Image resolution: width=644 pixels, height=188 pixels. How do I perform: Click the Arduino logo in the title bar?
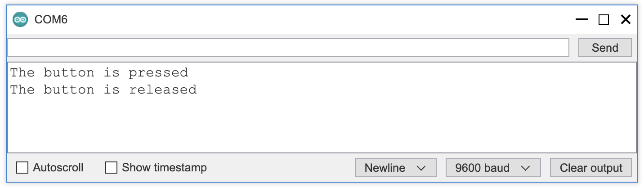(x=20, y=19)
